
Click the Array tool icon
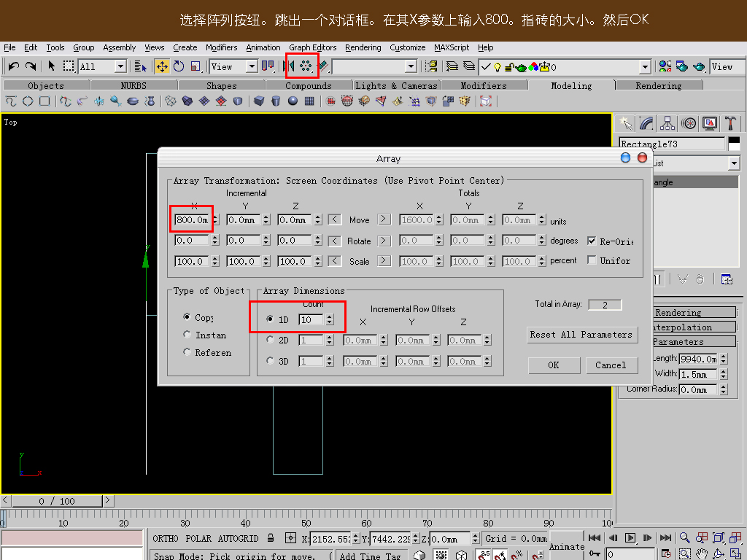[x=306, y=66]
